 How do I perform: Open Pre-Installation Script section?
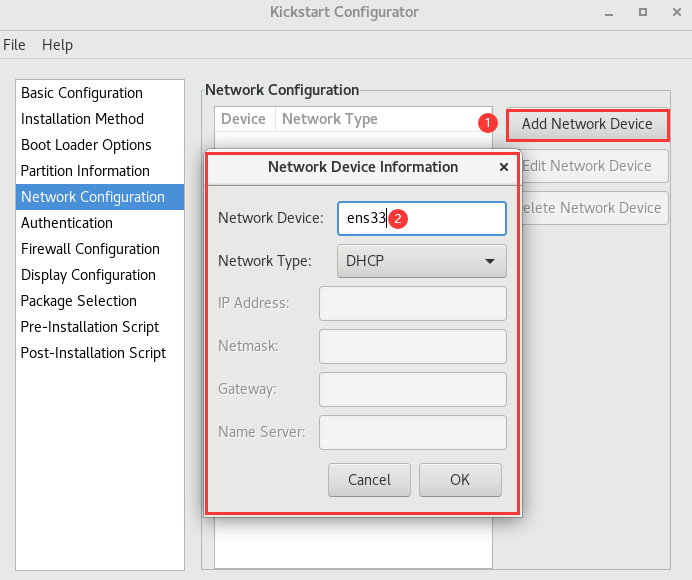pos(100,327)
